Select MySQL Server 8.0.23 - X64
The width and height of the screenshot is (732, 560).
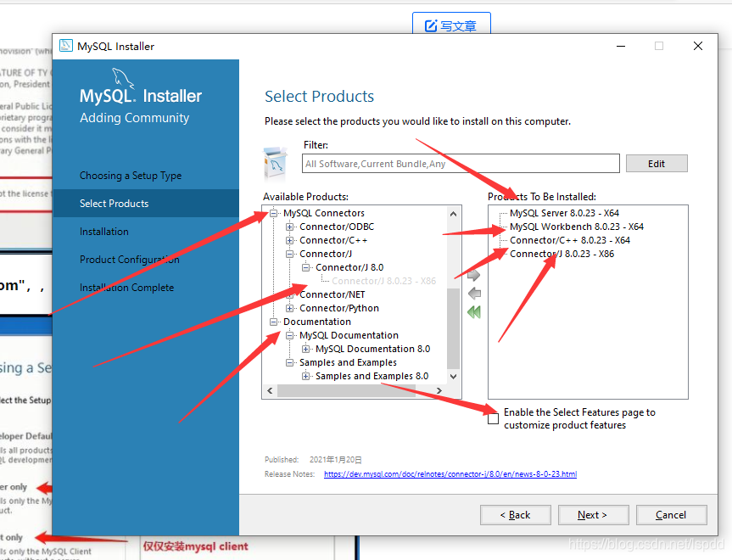click(x=564, y=213)
